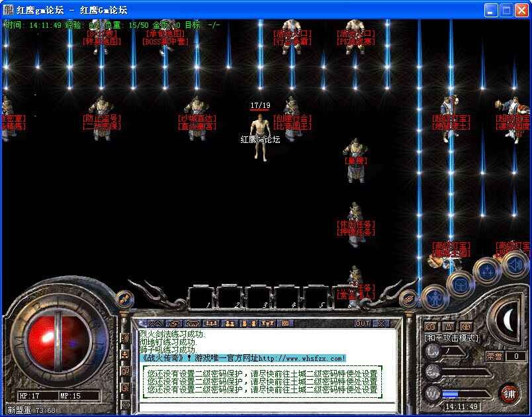Switch the 和平攻击模式 attack mode label
This screenshot has width=532, height=417.
(x=451, y=338)
